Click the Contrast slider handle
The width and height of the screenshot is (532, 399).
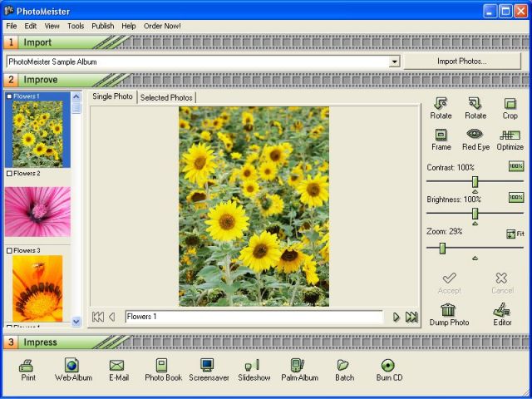click(x=475, y=181)
